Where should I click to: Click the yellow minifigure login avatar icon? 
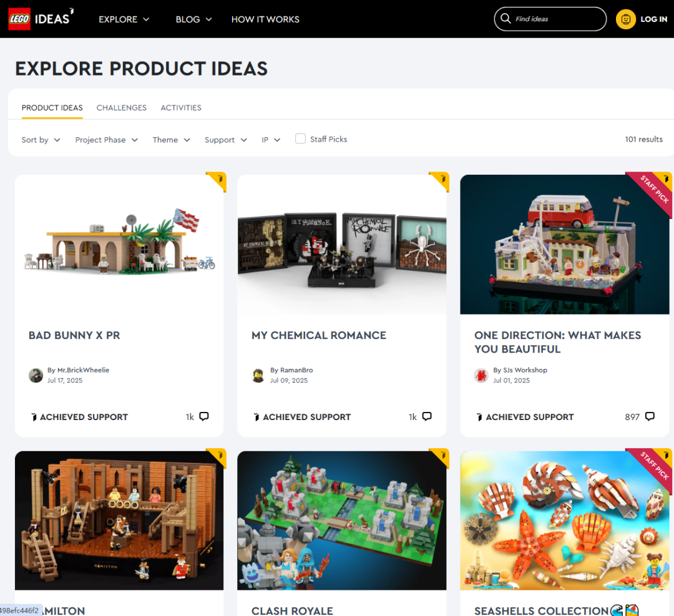[626, 19]
